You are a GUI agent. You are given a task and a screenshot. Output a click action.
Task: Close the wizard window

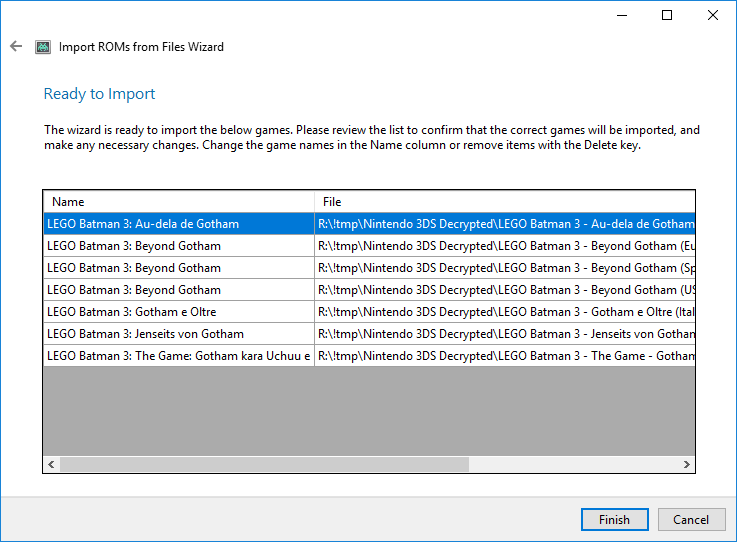(x=713, y=15)
